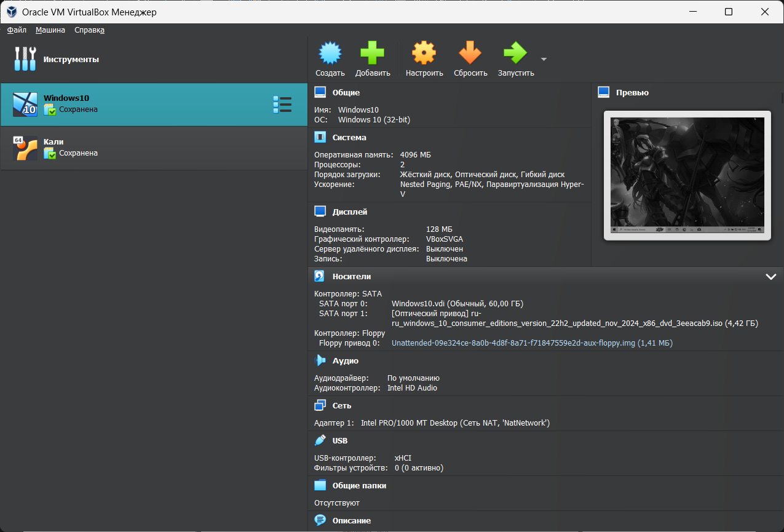
Task: Click the Кали VM icon
Action: [x=25, y=148]
